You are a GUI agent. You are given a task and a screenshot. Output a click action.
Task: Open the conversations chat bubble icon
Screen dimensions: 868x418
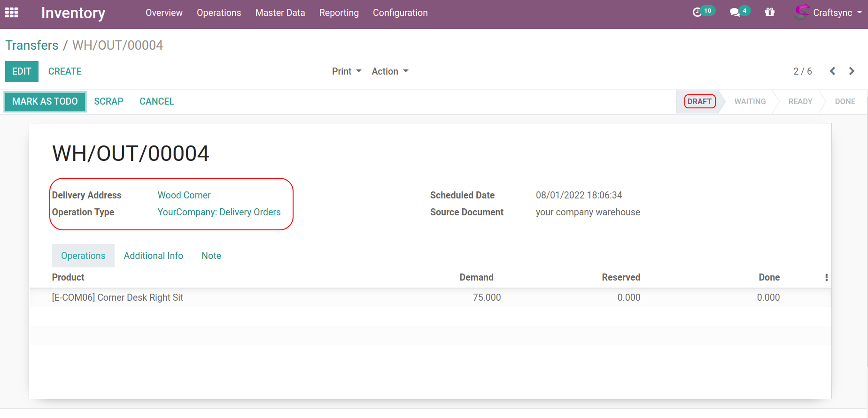click(x=735, y=12)
